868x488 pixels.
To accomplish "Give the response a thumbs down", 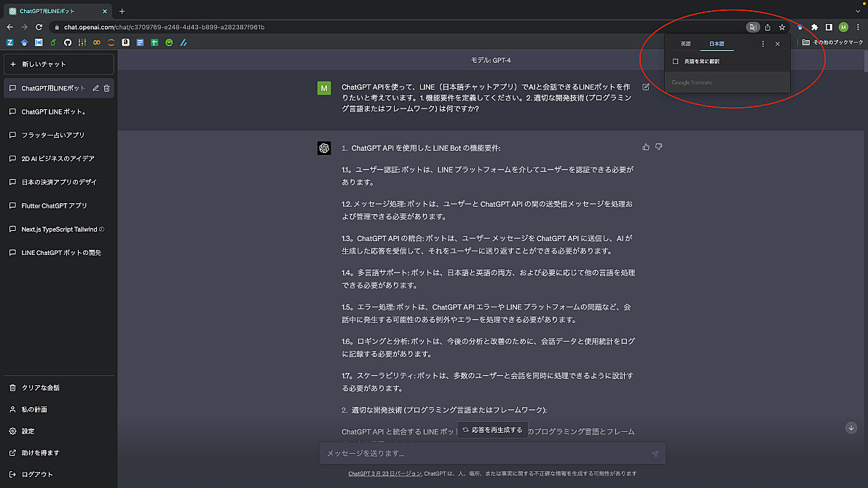I will pyautogui.click(x=659, y=147).
